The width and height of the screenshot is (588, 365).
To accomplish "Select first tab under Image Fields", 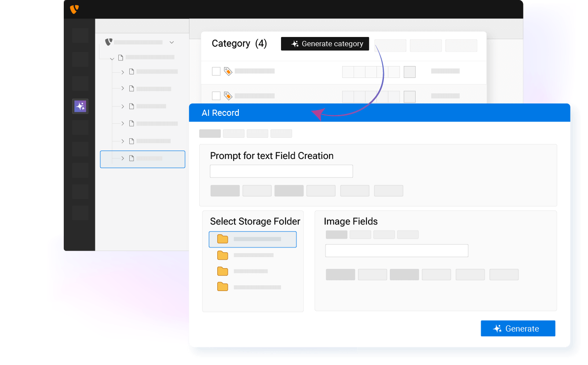I will pyautogui.click(x=336, y=235).
